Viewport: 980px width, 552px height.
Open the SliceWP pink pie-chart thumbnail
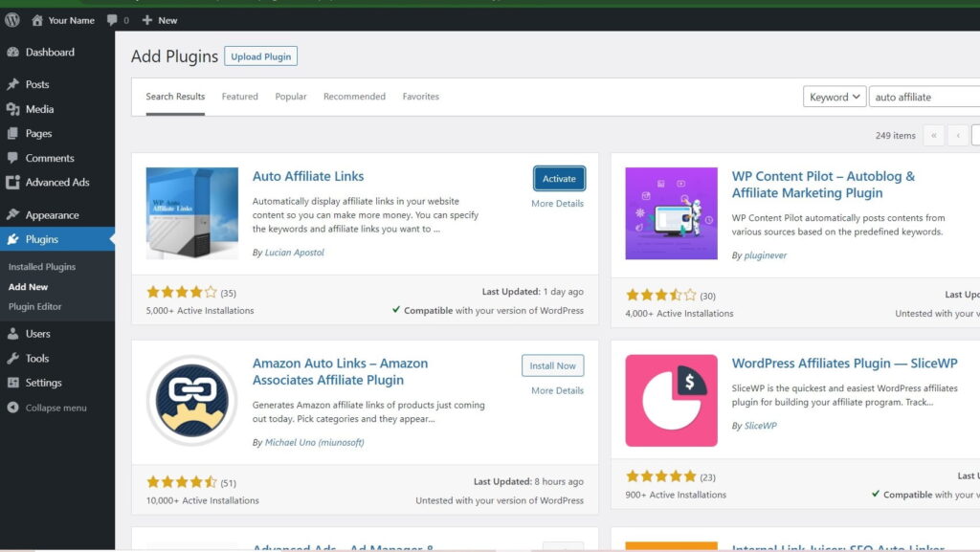(671, 400)
